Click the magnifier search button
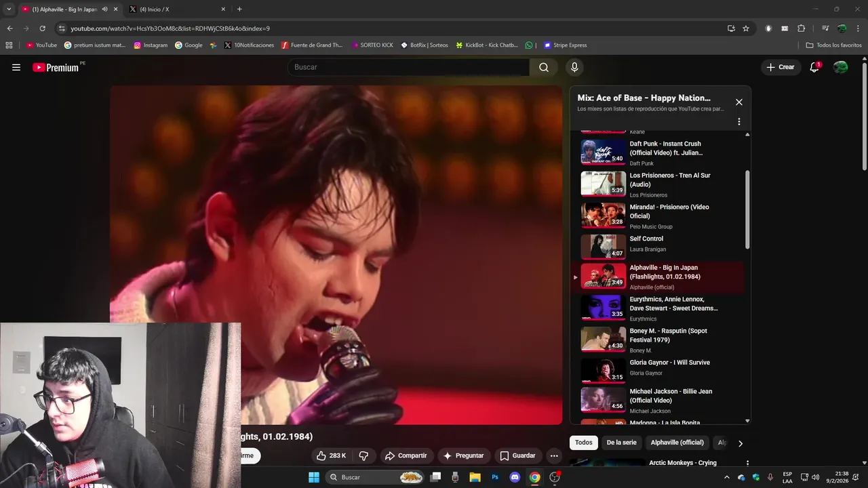Viewport: 868px width, 488px height. (544, 67)
